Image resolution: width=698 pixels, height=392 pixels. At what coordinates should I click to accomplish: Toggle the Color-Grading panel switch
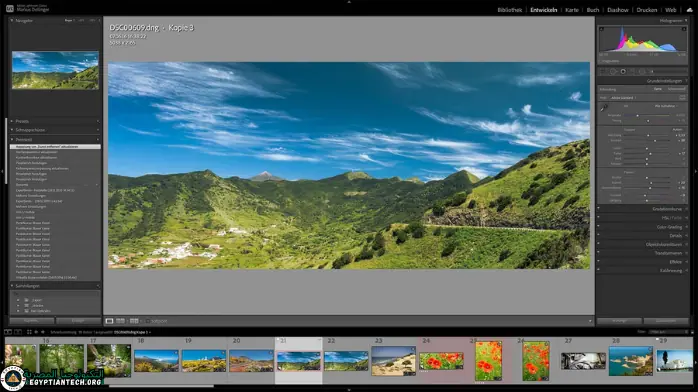coord(598,226)
